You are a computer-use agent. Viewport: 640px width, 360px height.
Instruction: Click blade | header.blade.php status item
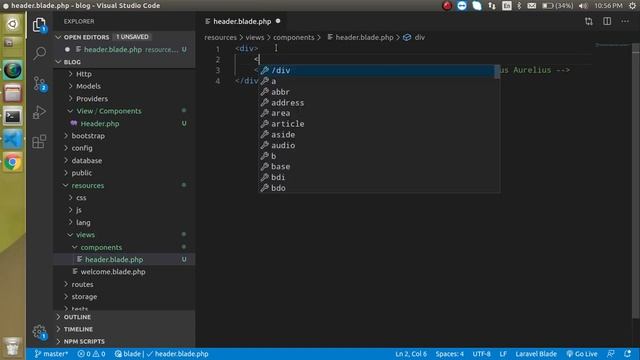162,354
